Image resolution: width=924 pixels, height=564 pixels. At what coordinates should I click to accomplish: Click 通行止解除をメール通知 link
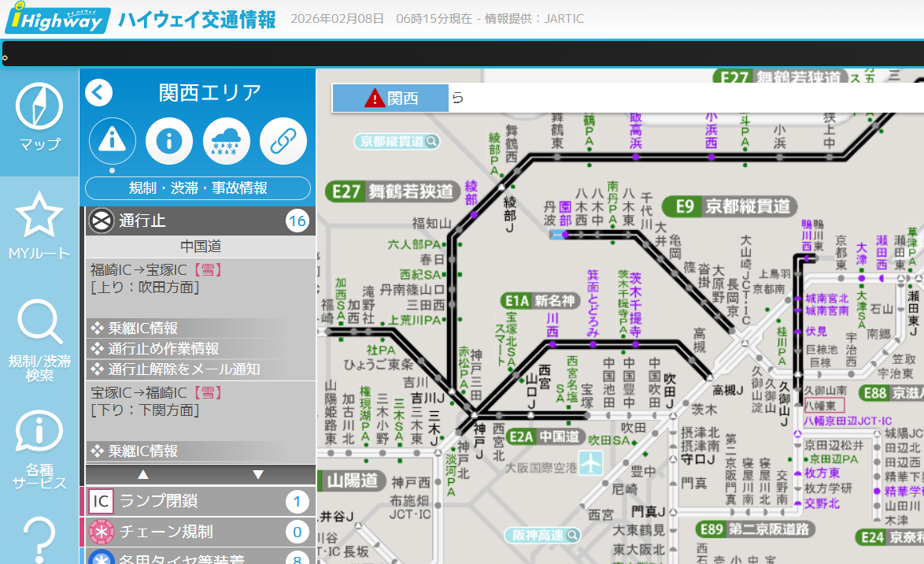click(184, 369)
